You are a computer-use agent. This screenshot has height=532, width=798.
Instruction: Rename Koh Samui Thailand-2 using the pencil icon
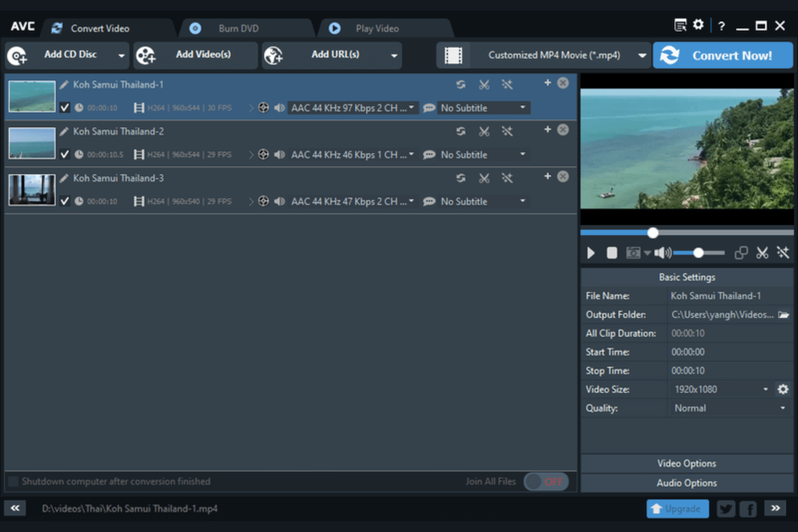click(64, 131)
